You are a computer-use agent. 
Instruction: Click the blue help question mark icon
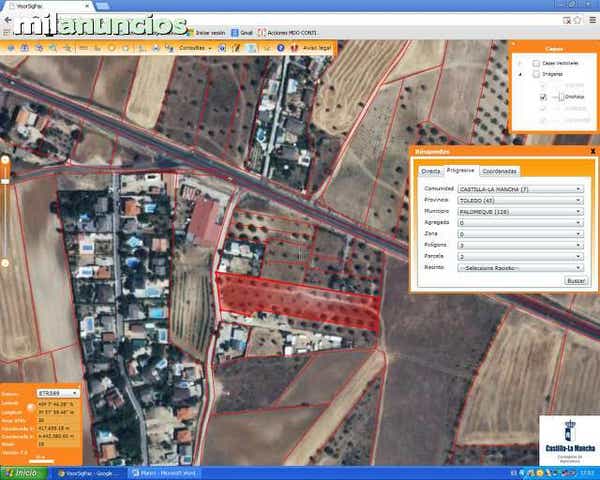click(281, 47)
